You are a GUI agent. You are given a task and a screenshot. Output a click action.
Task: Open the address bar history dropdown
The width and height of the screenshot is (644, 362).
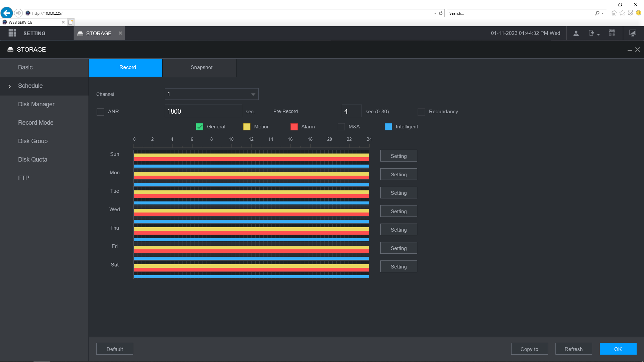(435, 13)
